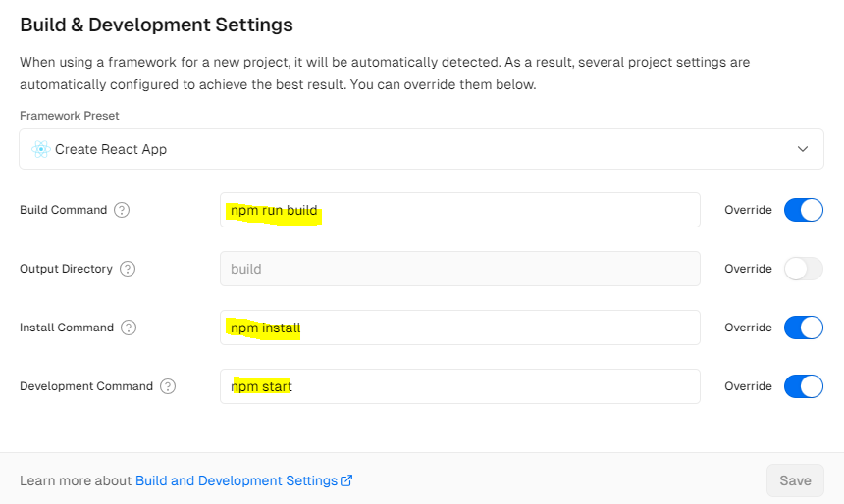
Task: Enable Output Directory override switch
Action: point(803,269)
